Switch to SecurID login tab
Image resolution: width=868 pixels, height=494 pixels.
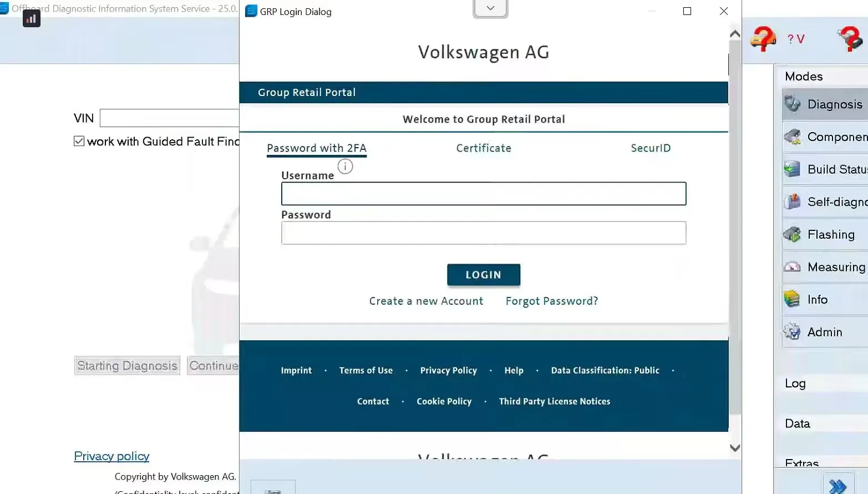[651, 148]
